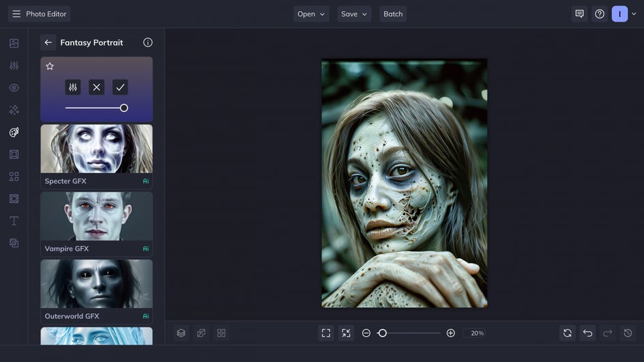Expand the account dropdown chevron
This screenshot has height=362, width=644.
coord(634,14)
